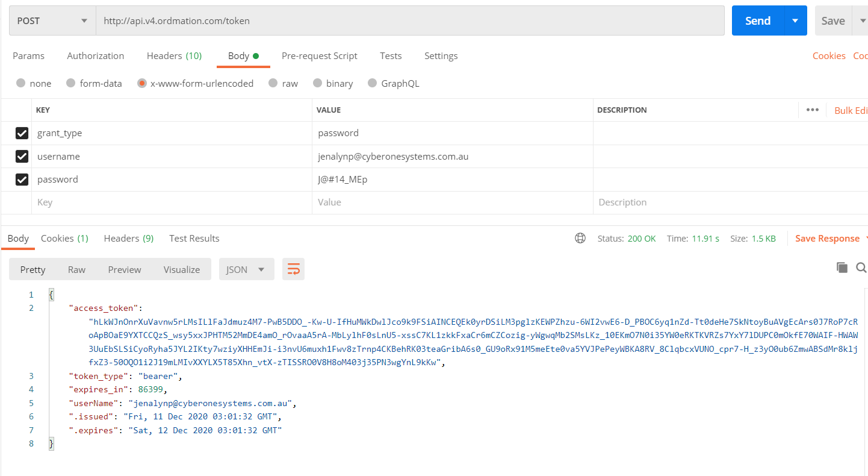Uncheck the grant_type parameter checkbox
The image size is (868, 476).
point(22,133)
